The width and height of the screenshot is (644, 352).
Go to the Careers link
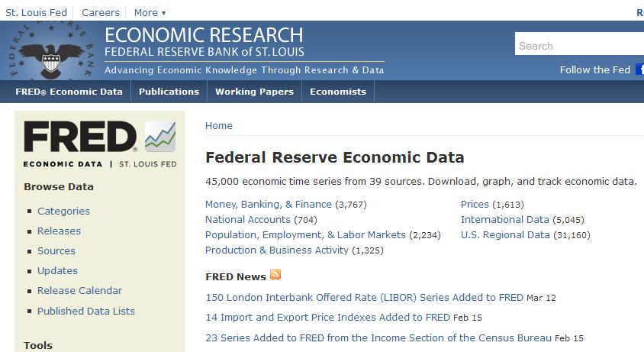(x=101, y=12)
